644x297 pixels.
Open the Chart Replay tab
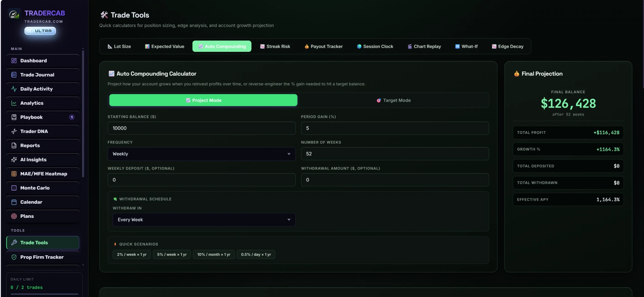click(424, 46)
